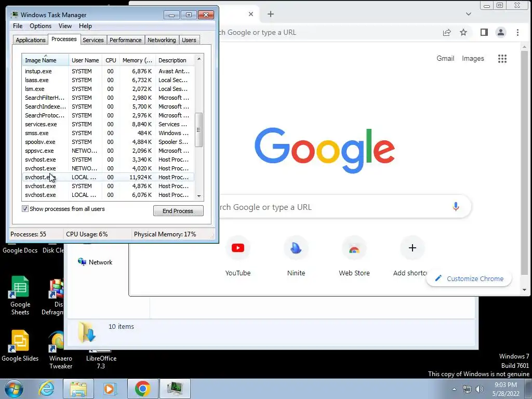Open the Task Manager Help menu
532x399 pixels.
[85, 26]
